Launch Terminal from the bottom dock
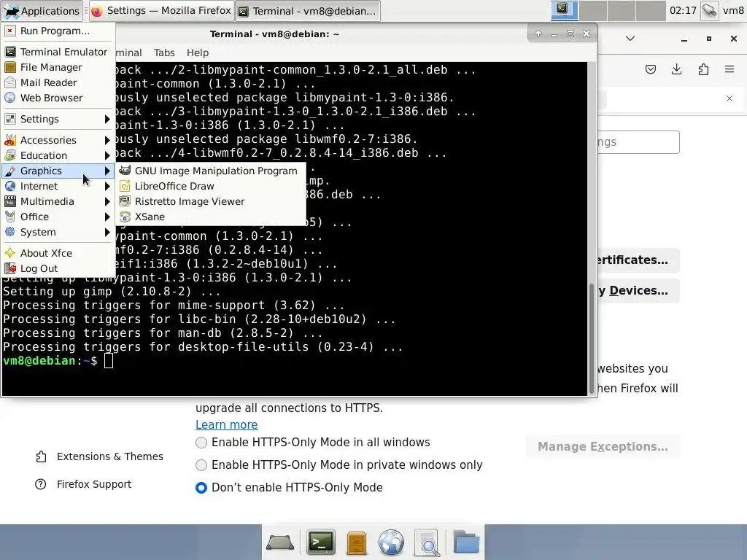 click(321, 542)
